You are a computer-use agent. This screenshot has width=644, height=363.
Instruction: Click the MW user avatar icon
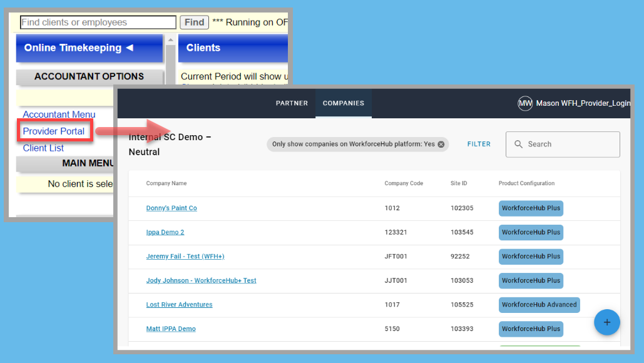click(525, 103)
